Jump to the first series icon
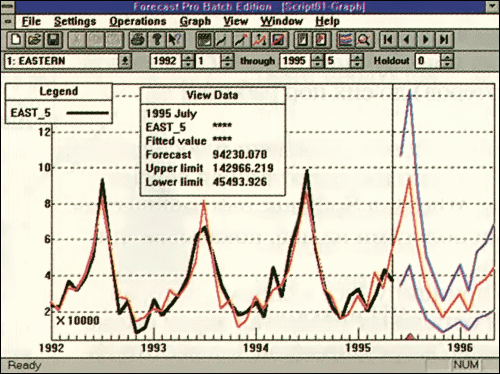This screenshot has width=500, height=374. [x=388, y=40]
